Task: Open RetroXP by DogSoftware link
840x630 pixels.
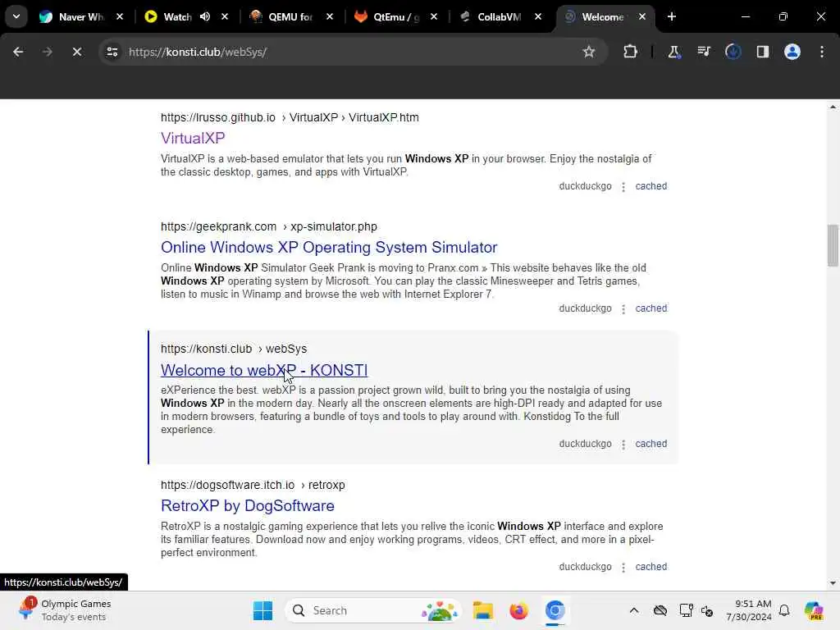Action: click(x=248, y=505)
